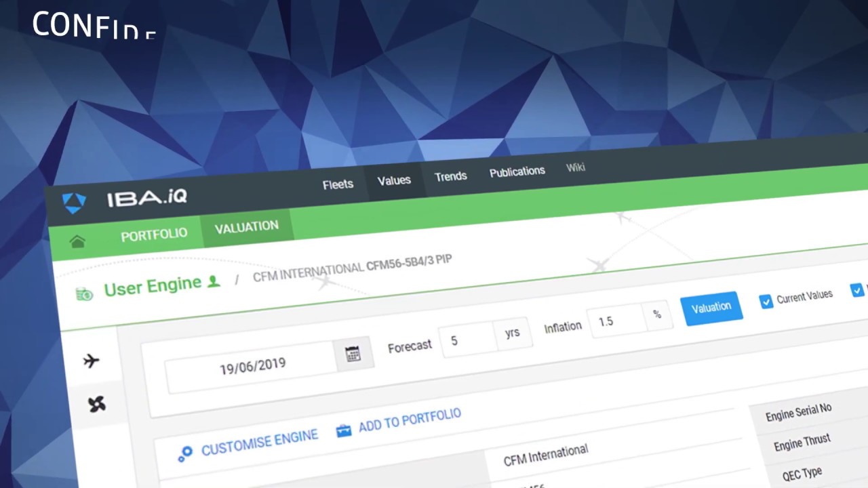Viewport: 868px width, 488px height.
Task: Select the engine fan icon in sidebar
Action: point(96,405)
